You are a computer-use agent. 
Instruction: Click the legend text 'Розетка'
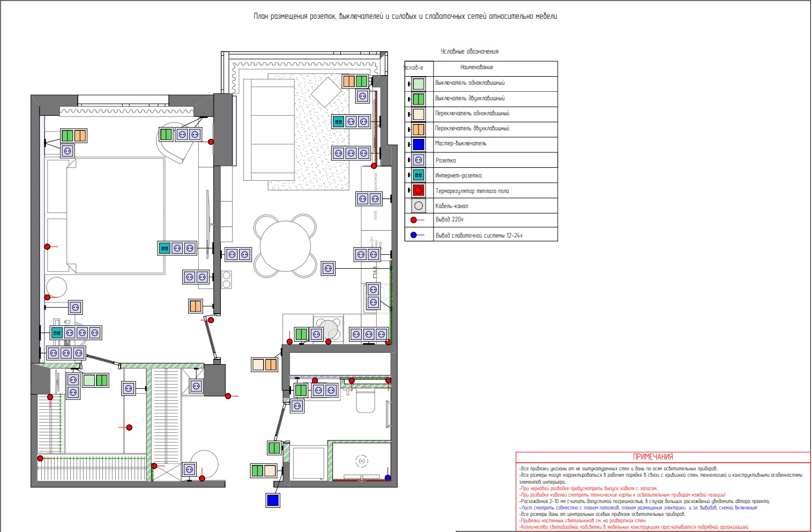[446, 160]
